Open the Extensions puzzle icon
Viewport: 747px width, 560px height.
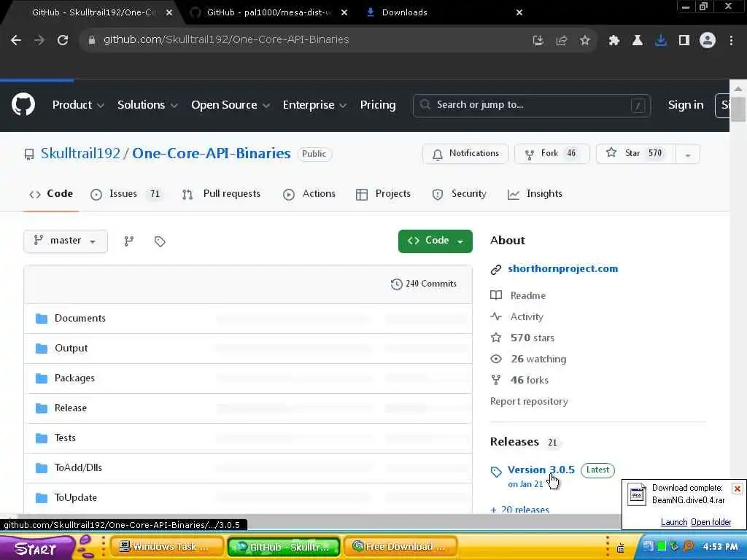614,41
